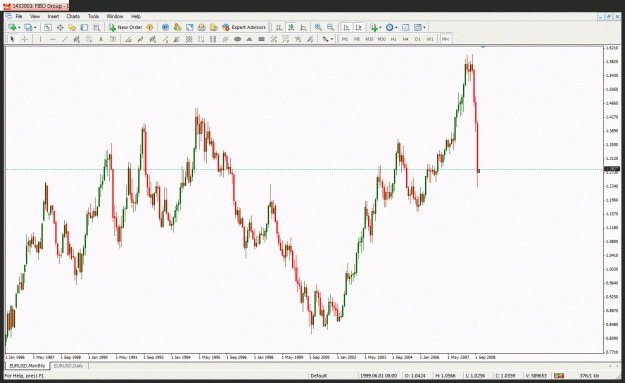Switch to Candlesticks chart display
The width and height of the screenshot is (625, 383).
(x=291, y=27)
